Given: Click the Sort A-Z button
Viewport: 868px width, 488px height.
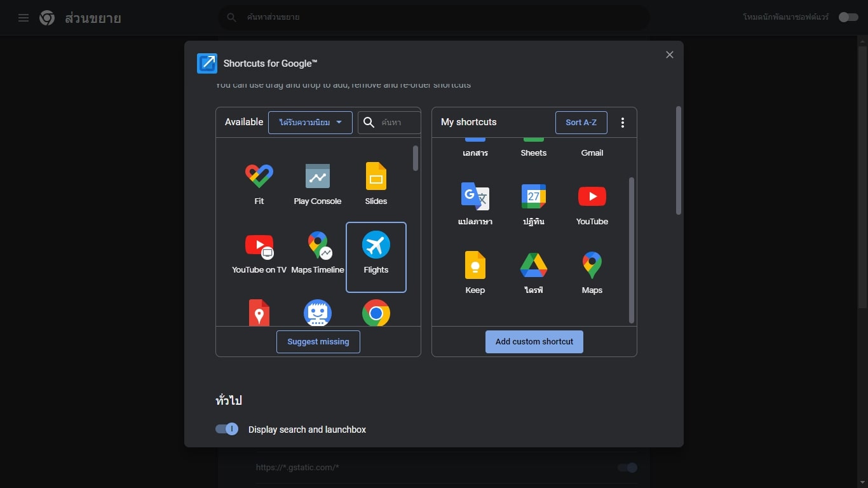Looking at the screenshot, I should (x=581, y=123).
